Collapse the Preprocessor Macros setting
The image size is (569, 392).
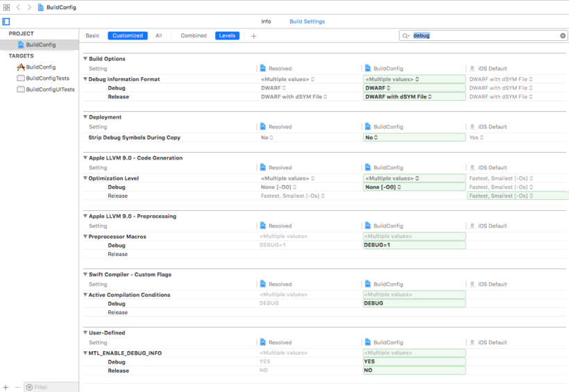[x=85, y=237]
